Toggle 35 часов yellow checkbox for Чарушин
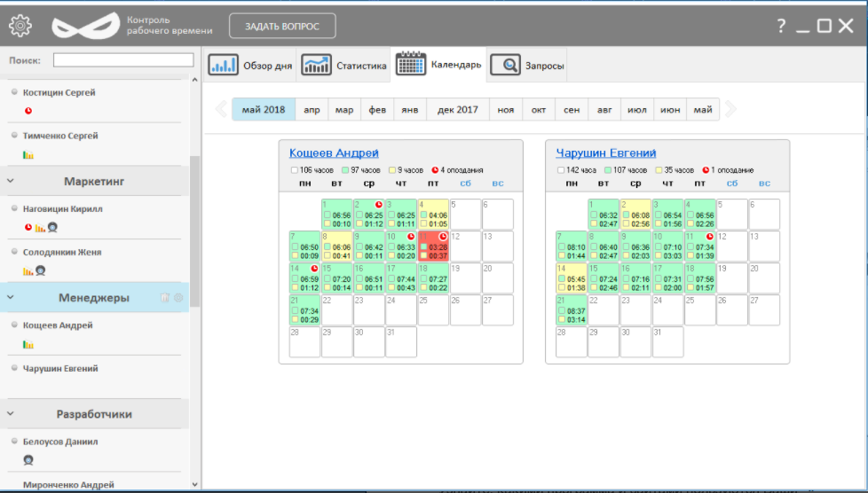 click(659, 170)
